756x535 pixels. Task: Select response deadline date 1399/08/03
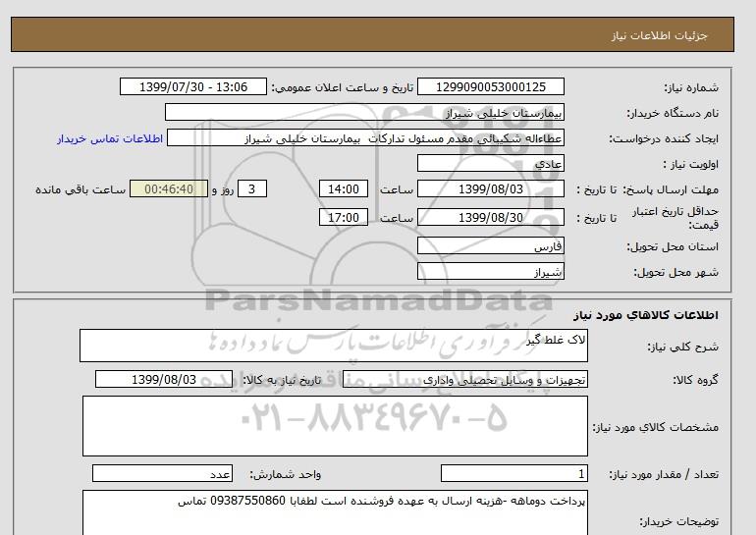(490, 188)
